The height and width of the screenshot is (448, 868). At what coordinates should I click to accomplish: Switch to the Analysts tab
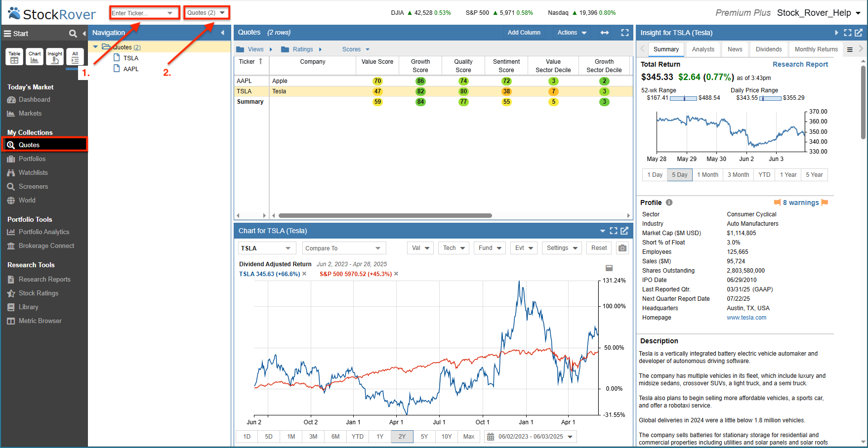coord(703,49)
